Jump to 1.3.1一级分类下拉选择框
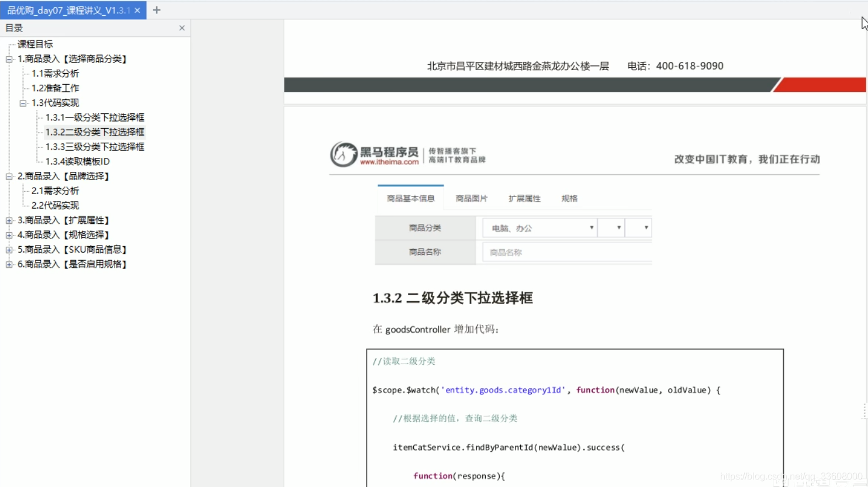The height and width of the screenshot is (487, 868). pos(95,118)
